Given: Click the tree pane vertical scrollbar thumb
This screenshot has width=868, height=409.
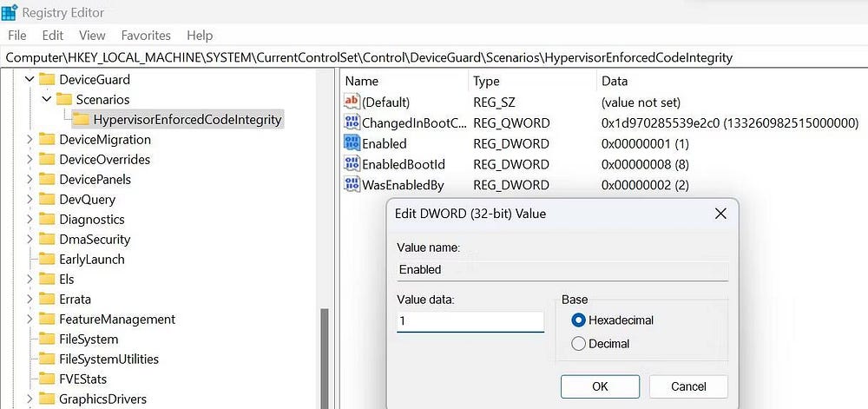Looking at the screenshot, I should pos(325,358).
